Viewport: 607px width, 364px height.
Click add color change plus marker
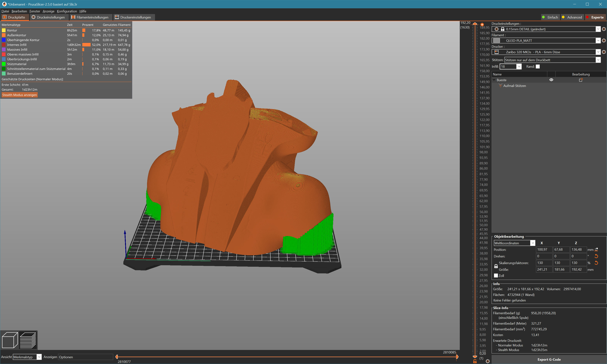click(x=482, y=25)
